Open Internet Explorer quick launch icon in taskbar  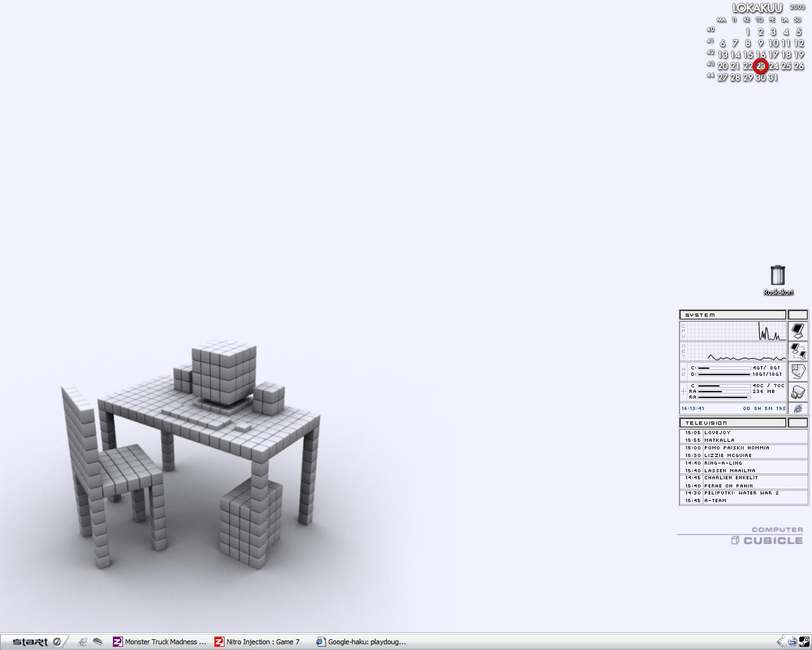pos(82,642)
